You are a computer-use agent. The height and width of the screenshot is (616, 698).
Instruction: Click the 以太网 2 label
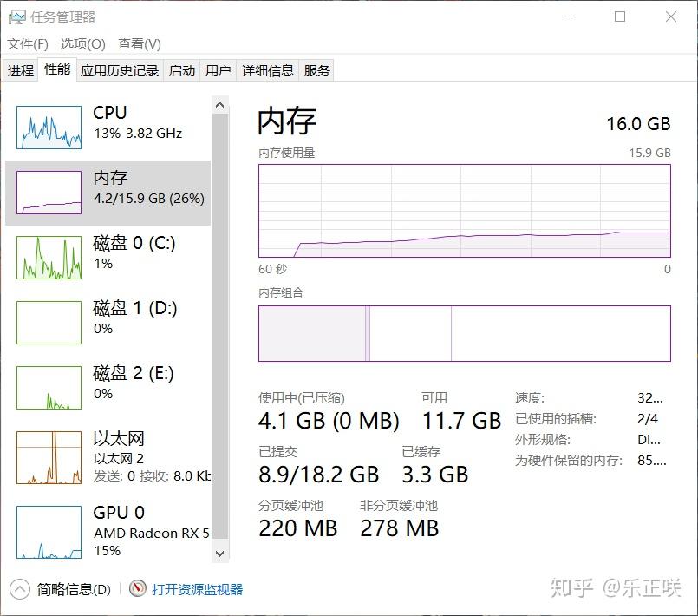coord(119,458)
